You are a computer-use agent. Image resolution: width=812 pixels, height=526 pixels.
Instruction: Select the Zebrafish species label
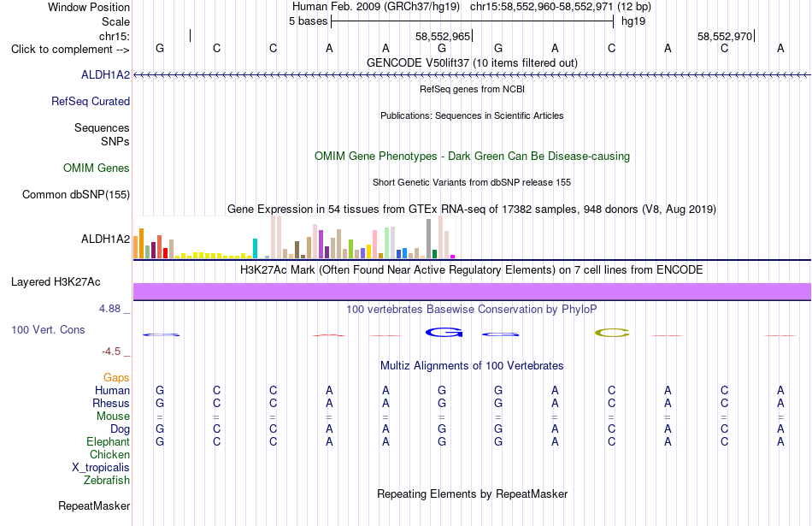coord(106,481)
